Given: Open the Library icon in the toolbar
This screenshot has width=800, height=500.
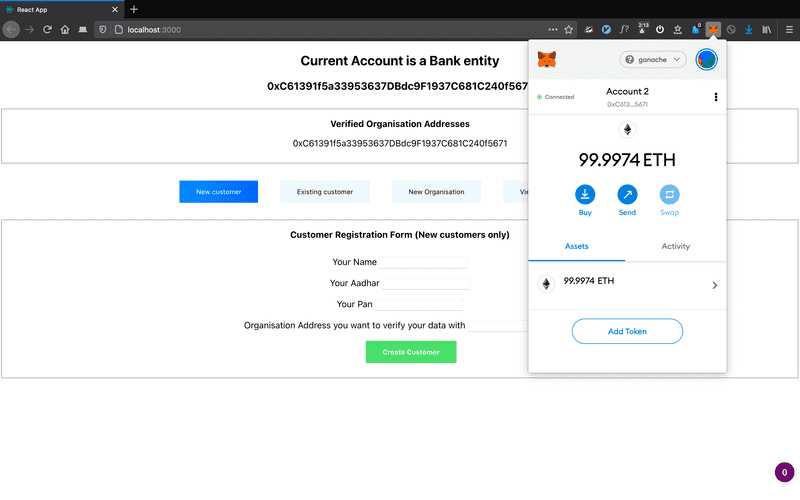Looking at the screenshot, I should click(x=766, y=30).
